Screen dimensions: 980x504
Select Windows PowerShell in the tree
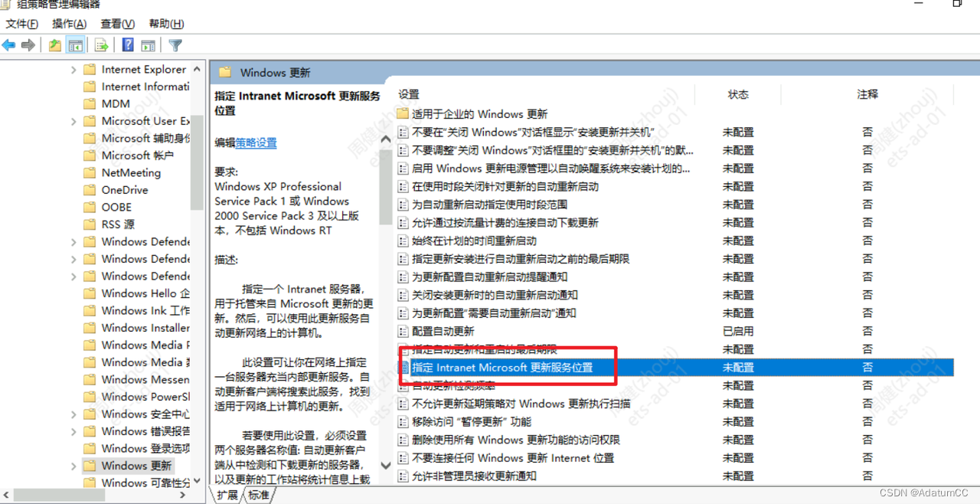pyautogui.click(x=145, y=397)
